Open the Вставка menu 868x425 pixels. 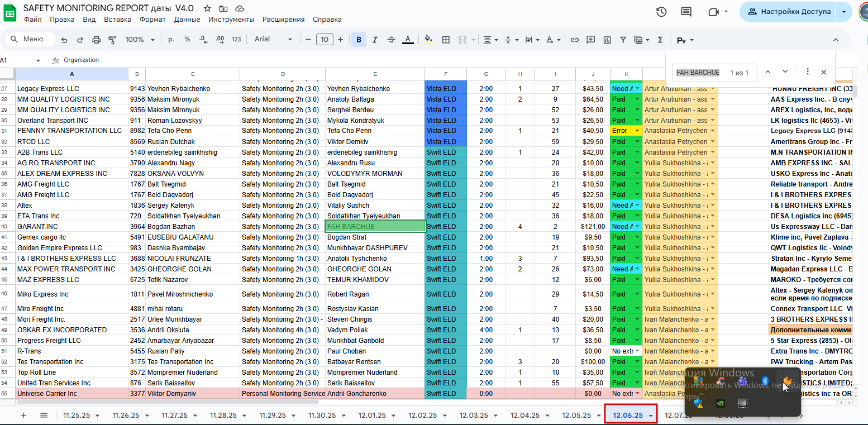click(117, 19)
